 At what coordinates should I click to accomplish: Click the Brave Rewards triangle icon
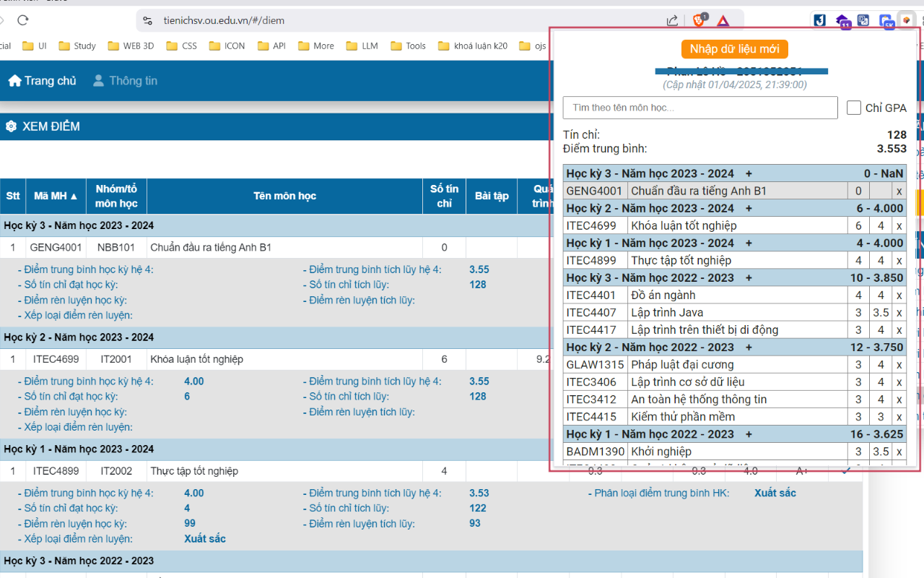point(723,20)
